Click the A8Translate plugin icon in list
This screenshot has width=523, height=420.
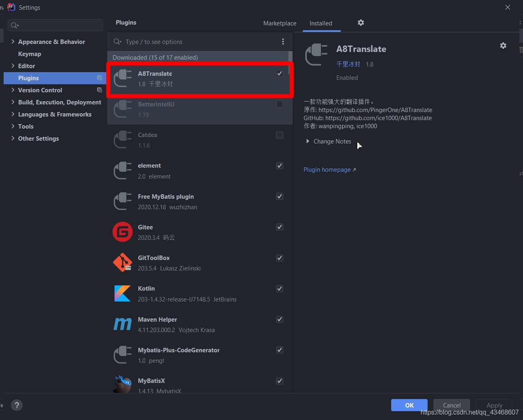point(123,78)
